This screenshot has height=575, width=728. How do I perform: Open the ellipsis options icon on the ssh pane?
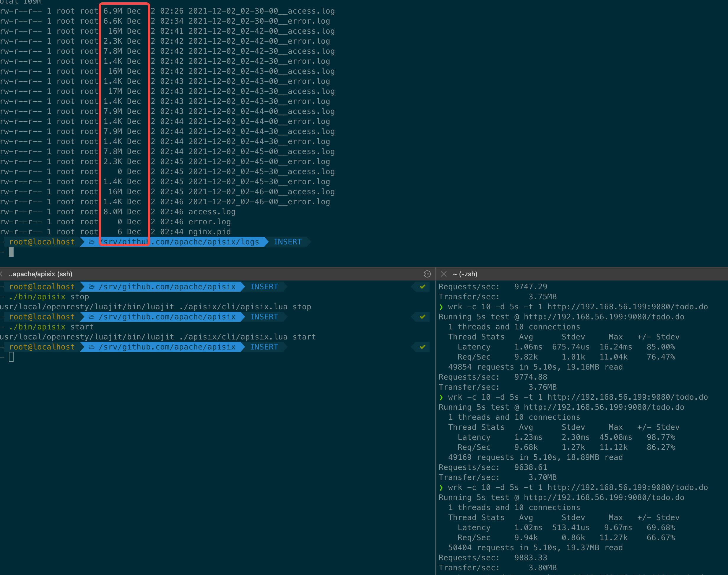[427, 274]
